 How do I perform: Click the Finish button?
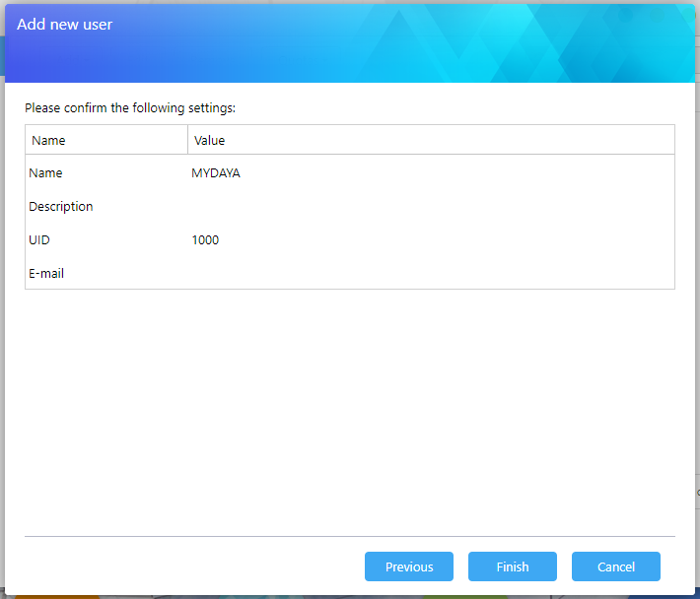(512, 566)
